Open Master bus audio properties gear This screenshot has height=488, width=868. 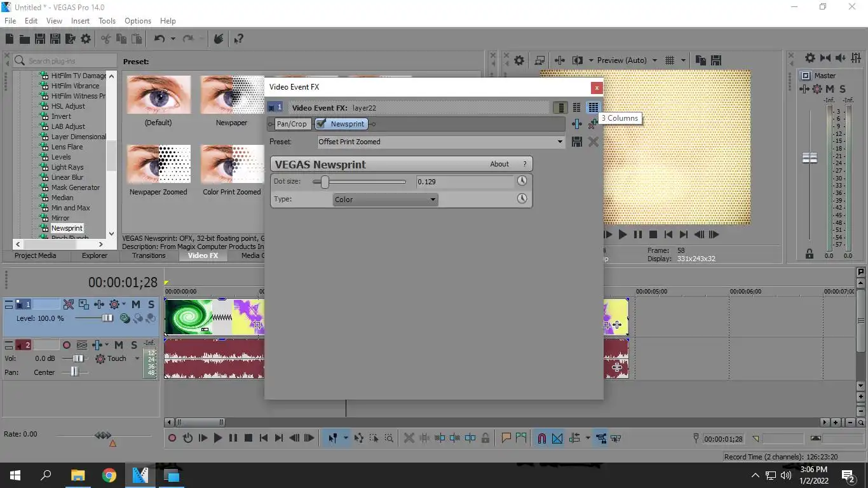(x=810, y=58)
